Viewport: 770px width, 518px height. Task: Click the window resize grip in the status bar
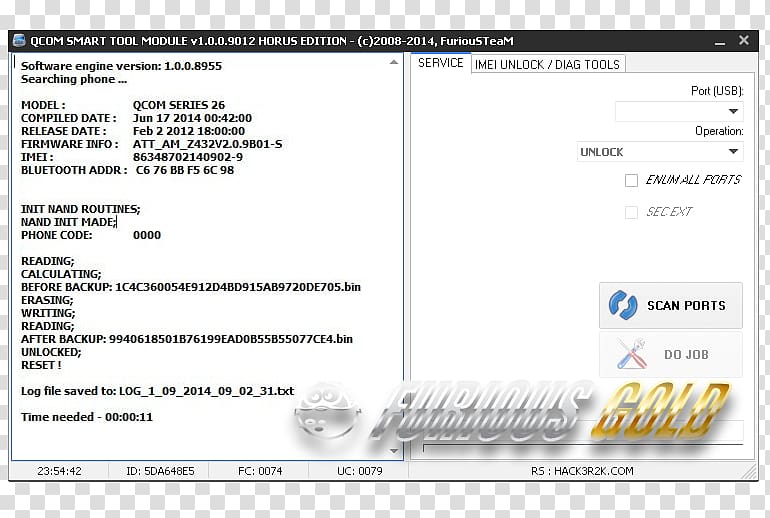pos(749,472)
